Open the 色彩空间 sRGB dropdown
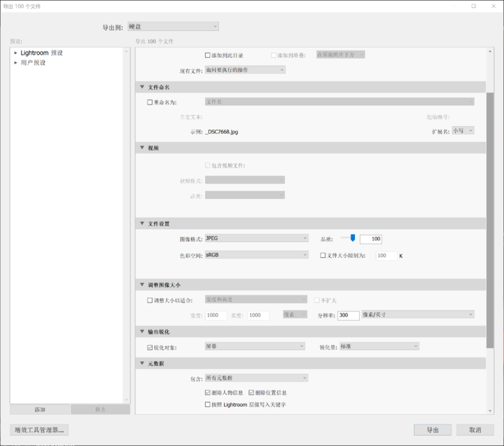 click(257, 255)
